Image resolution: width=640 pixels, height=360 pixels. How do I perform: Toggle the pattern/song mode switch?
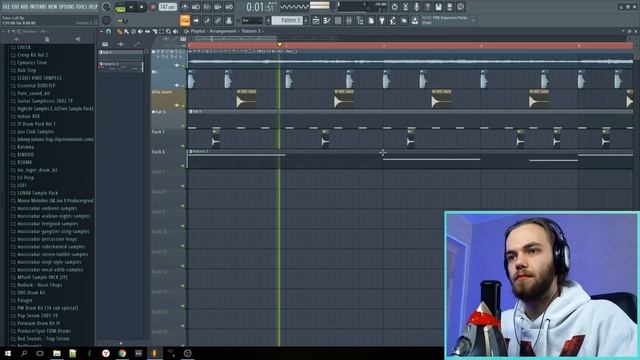pyautogui.click(x=120, y=7)
